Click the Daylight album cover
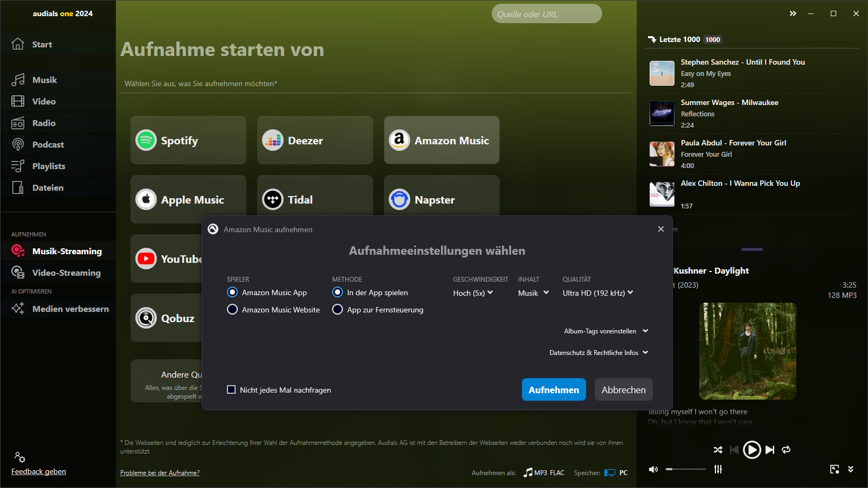This screenshot has height=488, width=868. coord(748,351)
